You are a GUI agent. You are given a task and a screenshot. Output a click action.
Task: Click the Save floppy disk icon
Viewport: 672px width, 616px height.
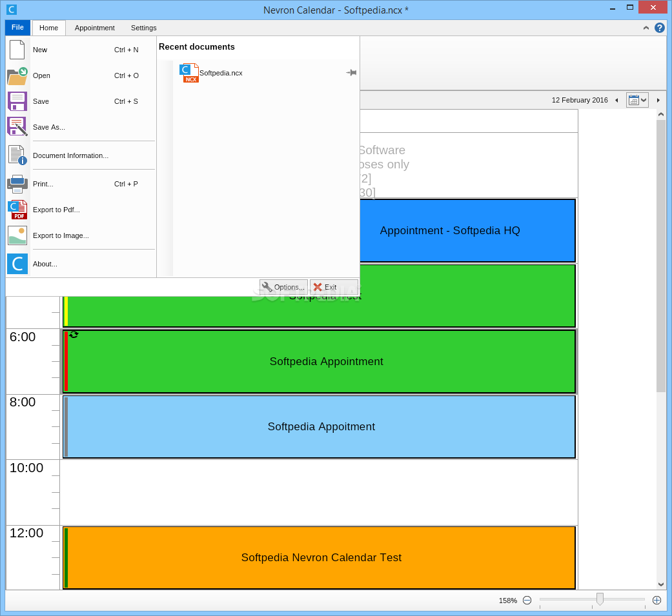(x=17, y=101)
